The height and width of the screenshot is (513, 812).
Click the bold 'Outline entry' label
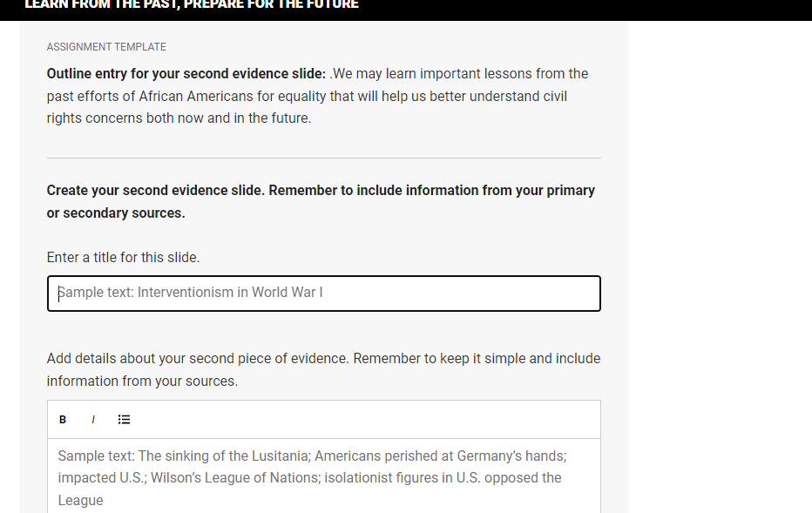coord(186,73)
